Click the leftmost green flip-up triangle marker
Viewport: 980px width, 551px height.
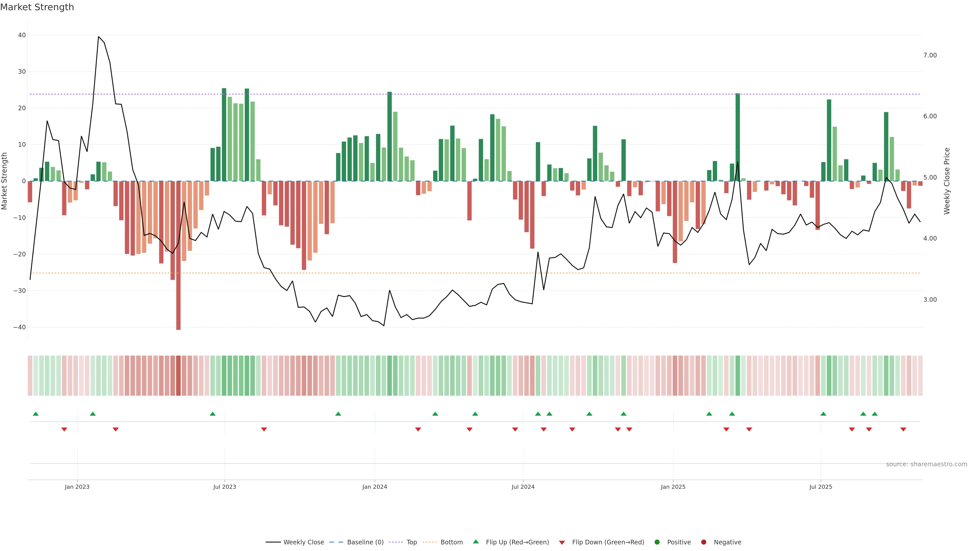pos(36,414)
